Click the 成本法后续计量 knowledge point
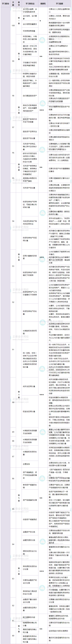The width and height of the screenshot is (72, 644). point(30,386)
